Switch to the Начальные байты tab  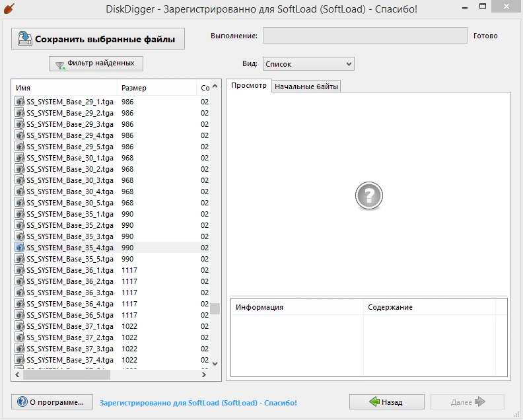(306, 87)
